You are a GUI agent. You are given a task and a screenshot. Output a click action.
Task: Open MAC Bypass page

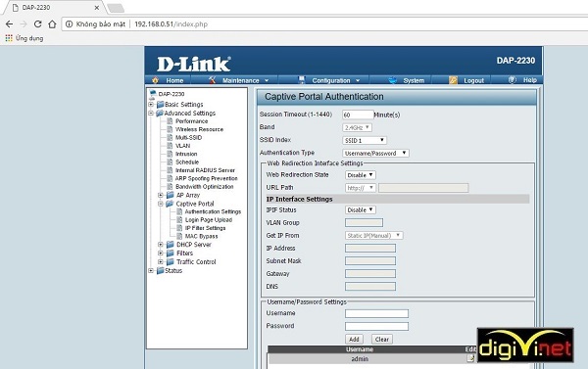pos(201,237)
